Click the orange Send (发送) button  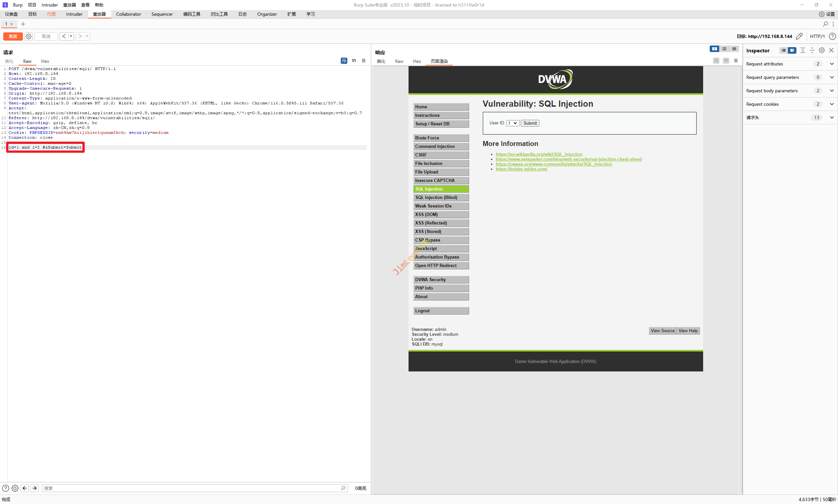[x=13, y=36]
